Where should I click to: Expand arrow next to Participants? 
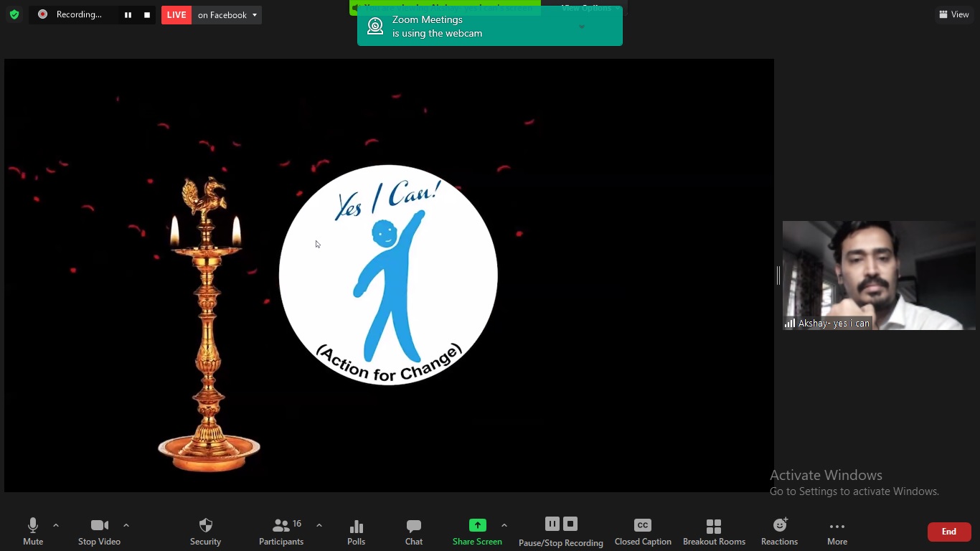click(x=319, y=525)
